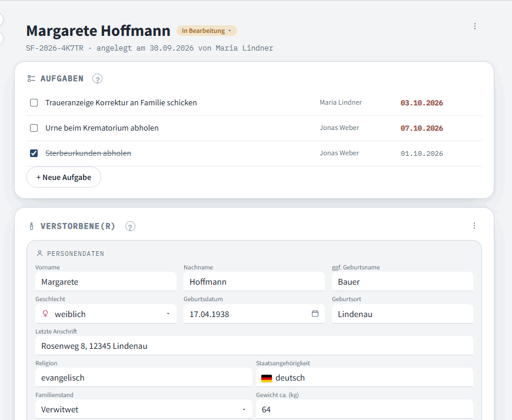Click into the Gewicht ca. (kg) field

pyautogui.click(x=364, y=409)
